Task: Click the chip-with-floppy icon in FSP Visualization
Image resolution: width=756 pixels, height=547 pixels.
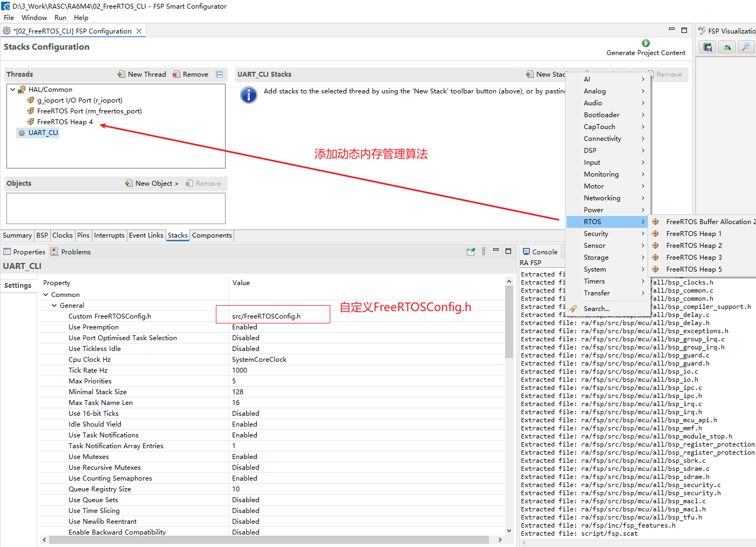Action: (x=707, y=47)
